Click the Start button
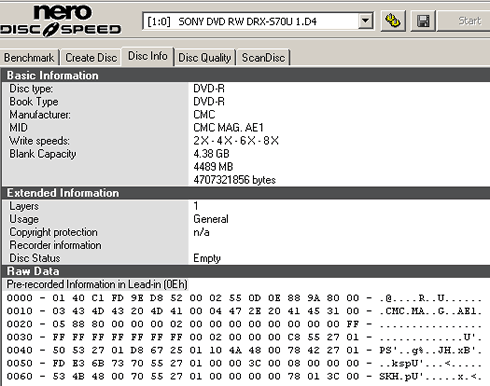 pyautogui.click(x=465, y=21)
